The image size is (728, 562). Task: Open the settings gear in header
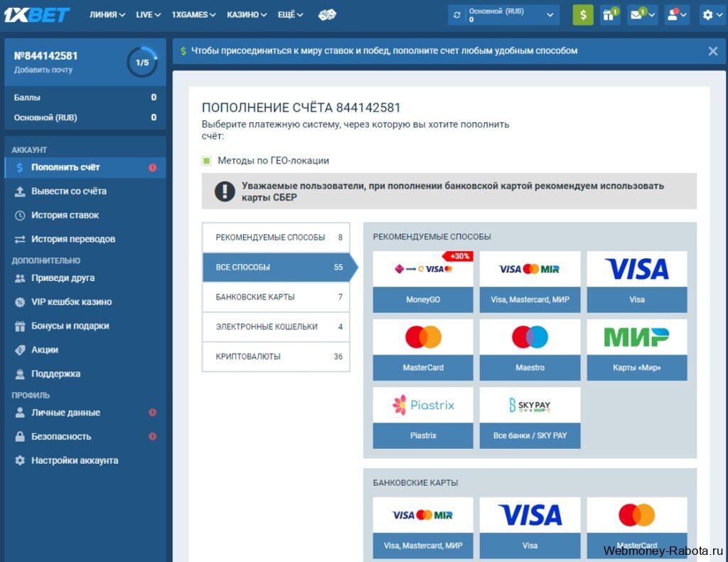(712, 15)
